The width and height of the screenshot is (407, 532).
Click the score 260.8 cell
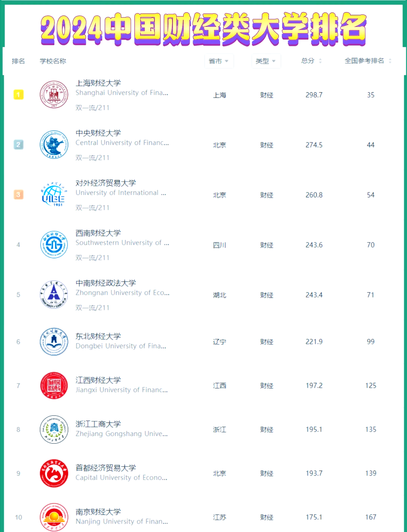tap(314, 195)
